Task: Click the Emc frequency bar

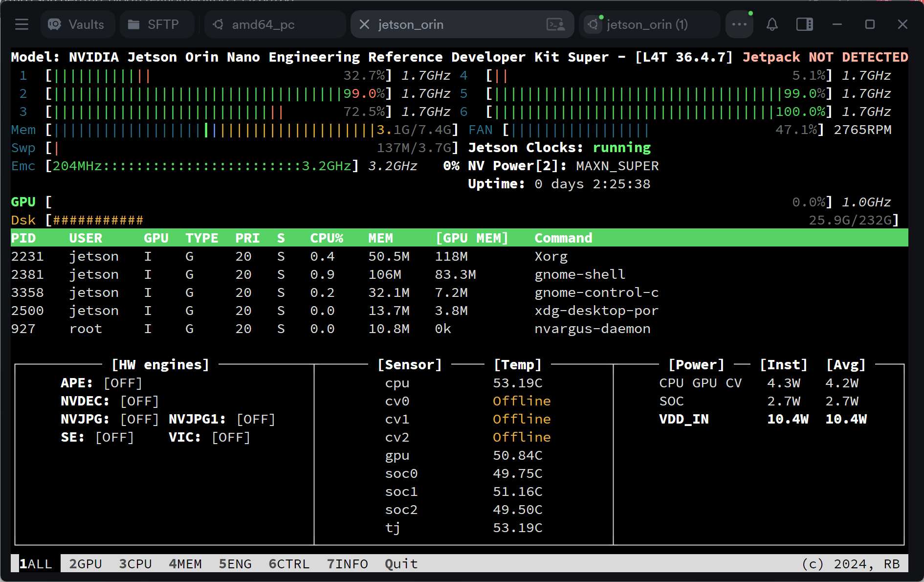Action: [202, 166]
